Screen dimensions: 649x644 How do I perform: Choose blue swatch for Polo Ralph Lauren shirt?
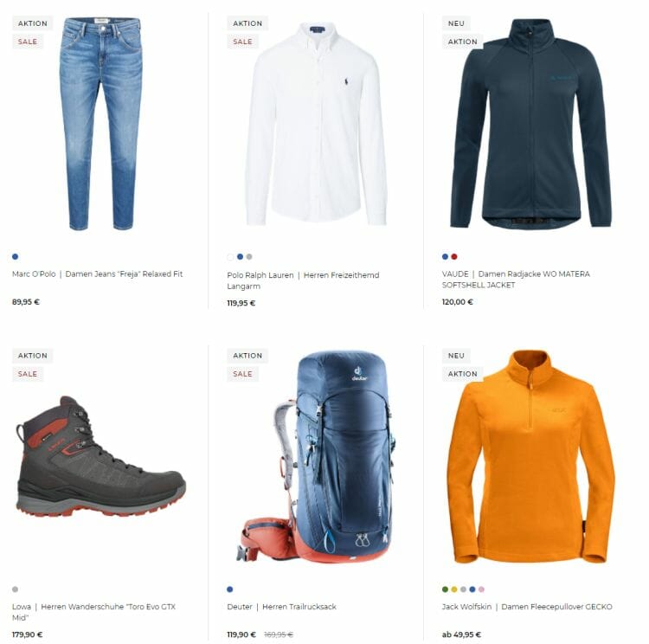[240, 257]
